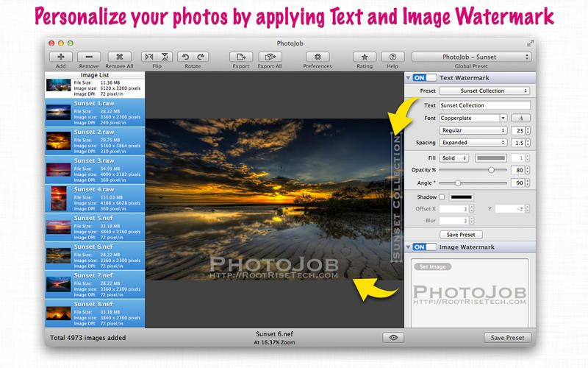Screen dimensions: 588x368
Task: Toggle Text Watermark ON switch
Action: (x=425, y=78)
